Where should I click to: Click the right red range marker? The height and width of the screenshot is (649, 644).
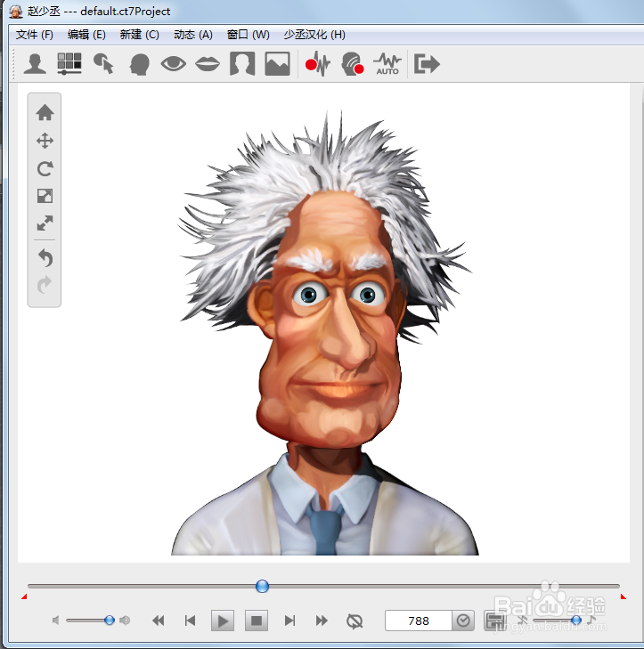pos(624,596)
